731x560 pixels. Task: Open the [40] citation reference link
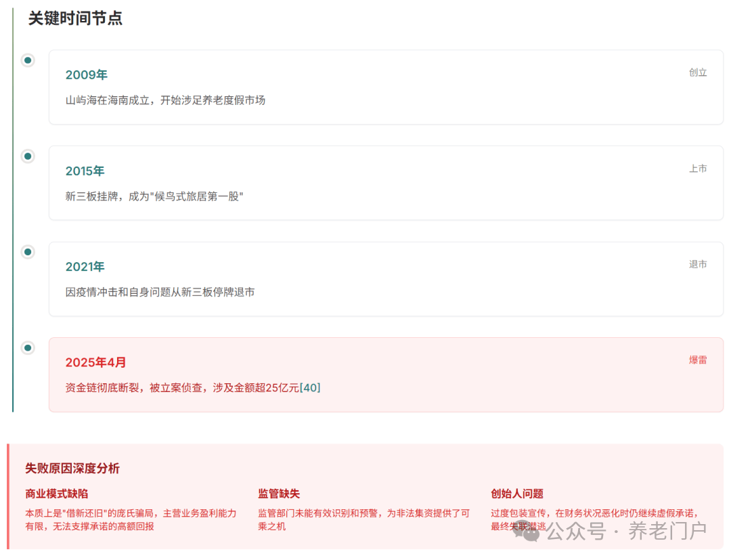pyautogui.click(x=310, y=388)
